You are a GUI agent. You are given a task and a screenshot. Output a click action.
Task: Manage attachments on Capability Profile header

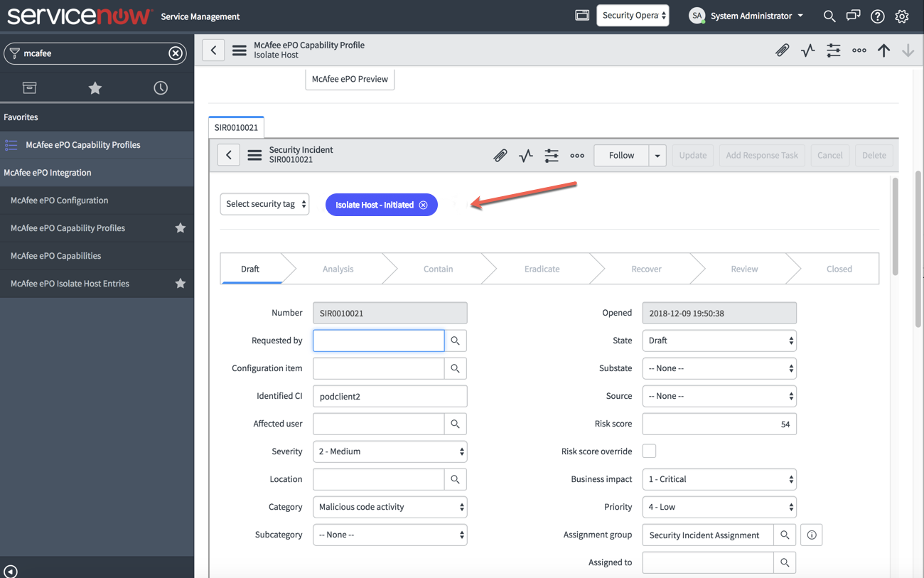click(x=782, y=50)
